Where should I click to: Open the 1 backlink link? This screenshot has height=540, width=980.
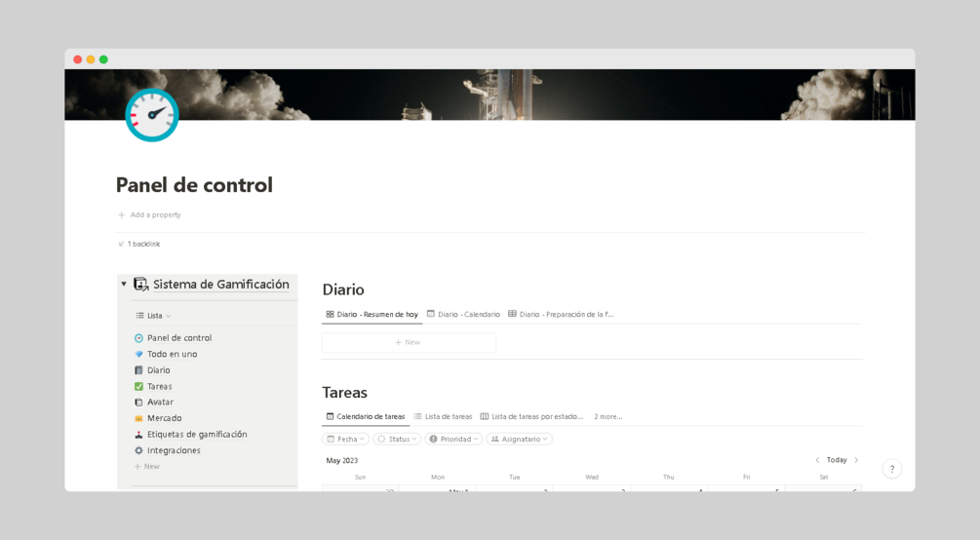(139, 244)
